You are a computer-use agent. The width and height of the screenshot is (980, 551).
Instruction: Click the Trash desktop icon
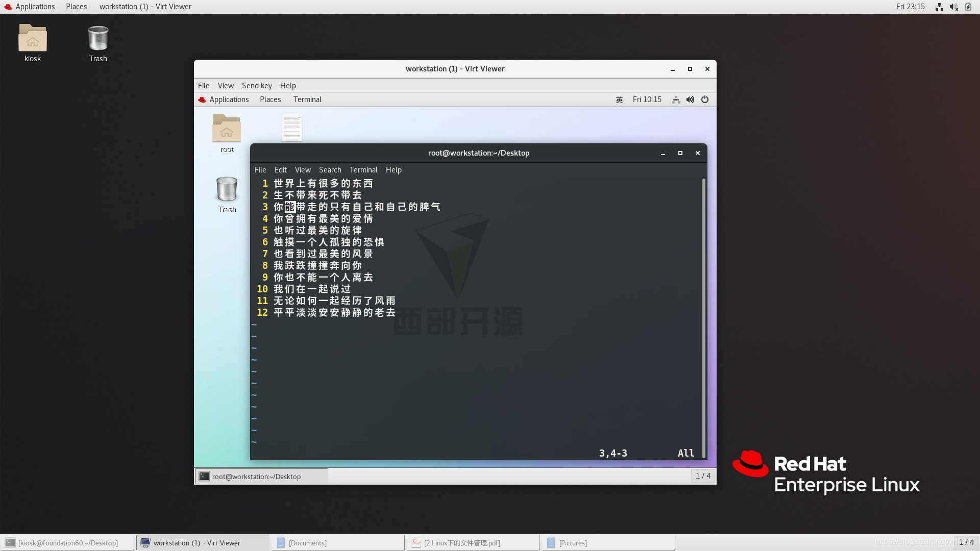tap(97, 42)
